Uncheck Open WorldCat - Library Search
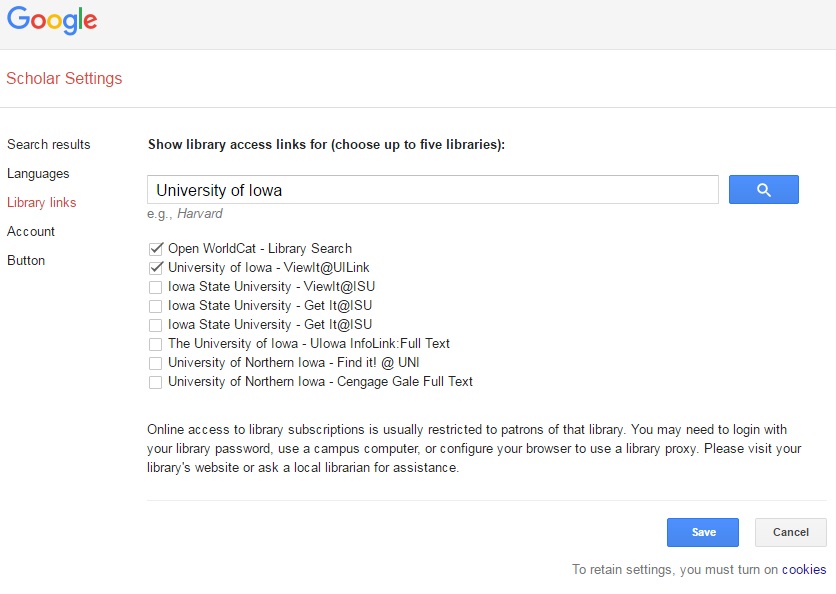This screenshot has height=594, width=836. [x=155, y=248]
